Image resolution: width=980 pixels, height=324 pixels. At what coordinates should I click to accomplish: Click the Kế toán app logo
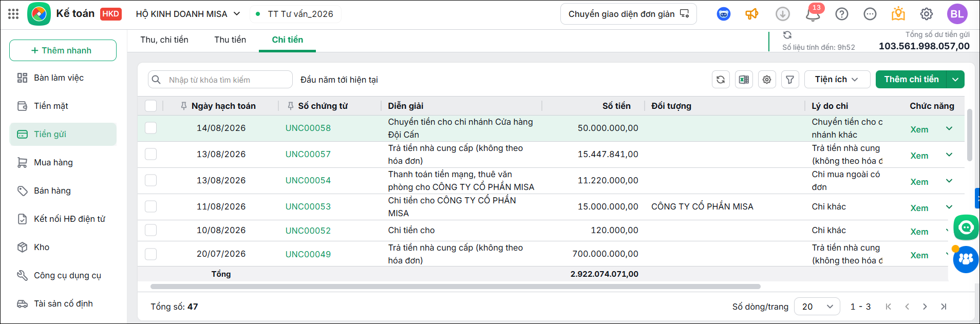(x=39, y=14)
